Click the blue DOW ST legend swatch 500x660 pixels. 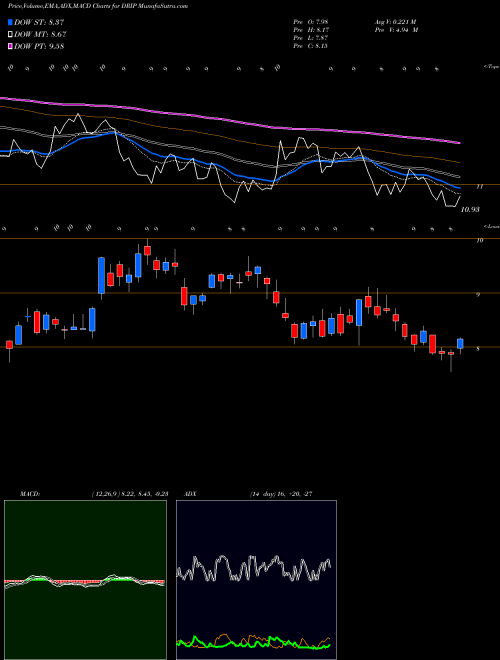pyautogui.click(x=10, y=22)
